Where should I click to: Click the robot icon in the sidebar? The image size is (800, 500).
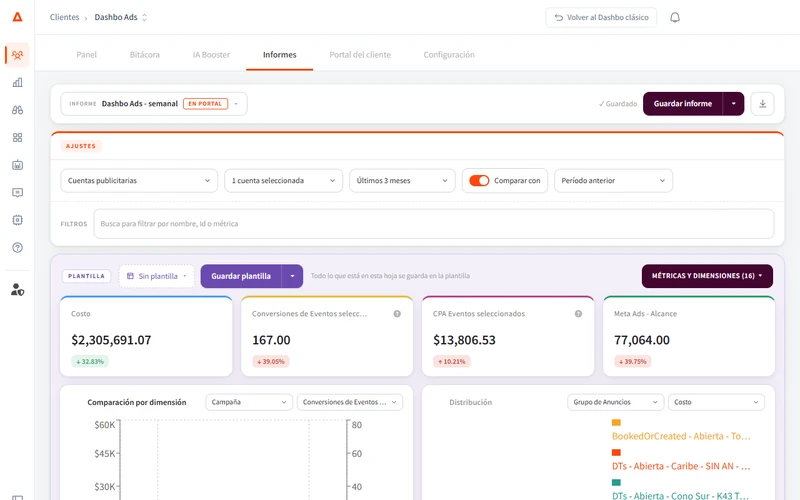coord(17,165)
